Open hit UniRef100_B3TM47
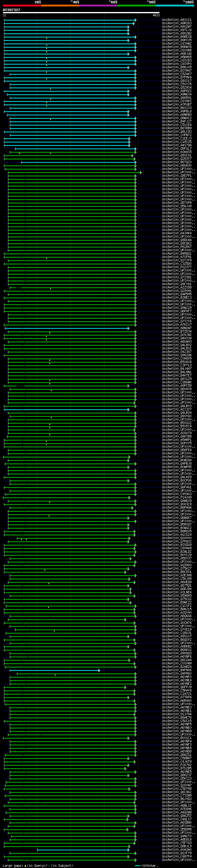 [177, 71]
